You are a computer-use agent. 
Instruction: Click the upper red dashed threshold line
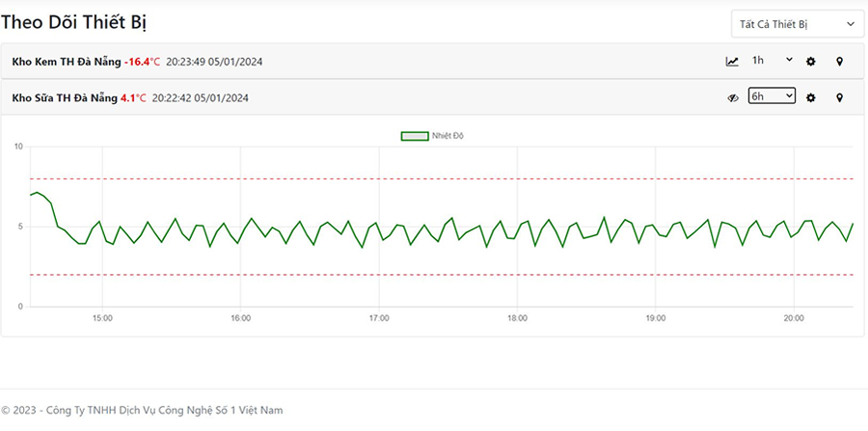click(x=441, y=178)
